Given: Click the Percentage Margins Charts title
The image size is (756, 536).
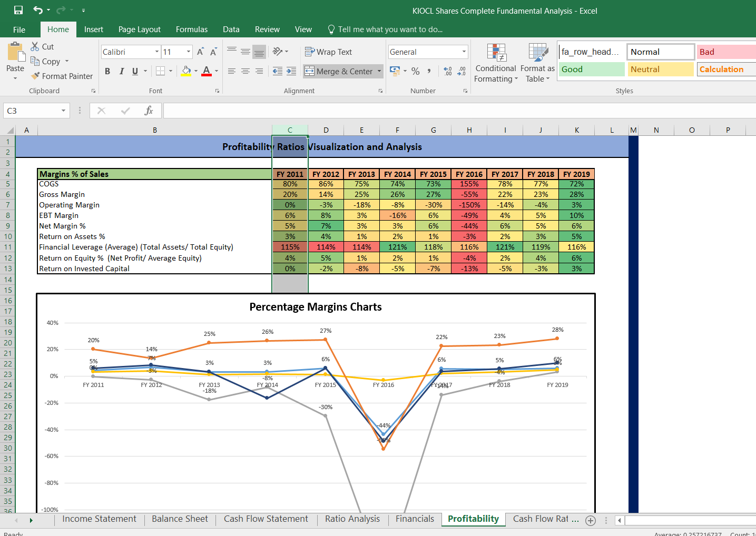Looking at the screenshot, I should 316,307.
